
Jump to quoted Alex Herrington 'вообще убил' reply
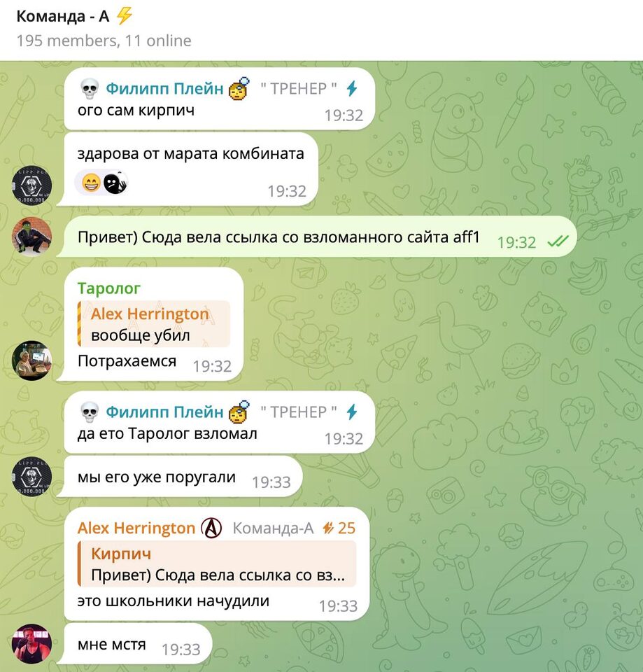pos(154,324)
